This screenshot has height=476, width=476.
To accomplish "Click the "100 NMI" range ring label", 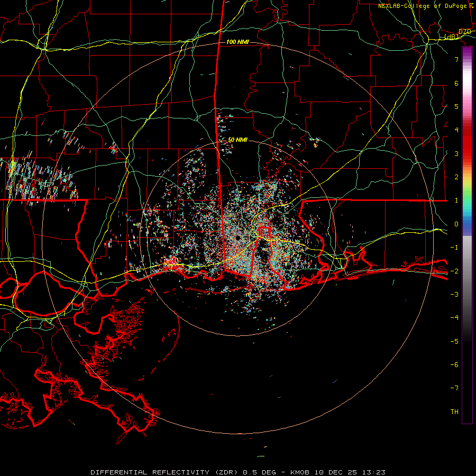I will coord(237,42).
